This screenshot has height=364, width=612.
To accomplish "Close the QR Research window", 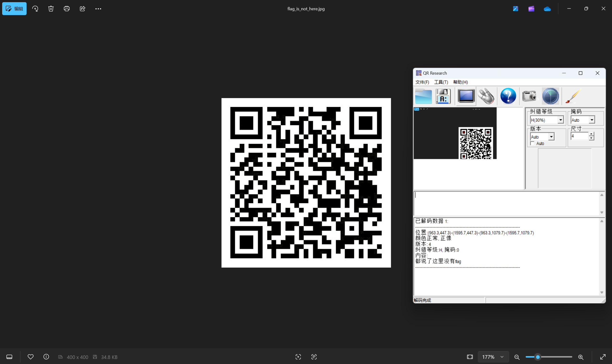I will 597,73.
